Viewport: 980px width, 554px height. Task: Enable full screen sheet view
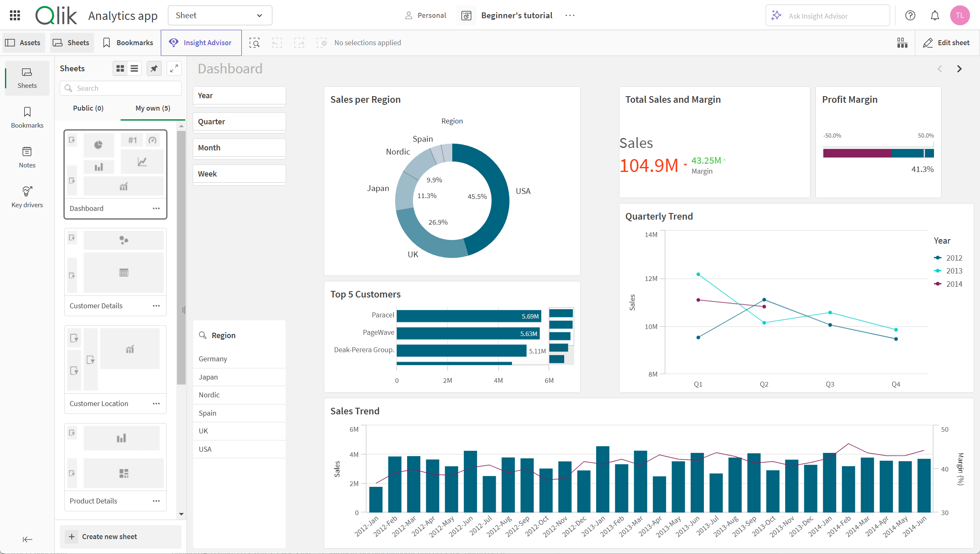tap(174, 68)
